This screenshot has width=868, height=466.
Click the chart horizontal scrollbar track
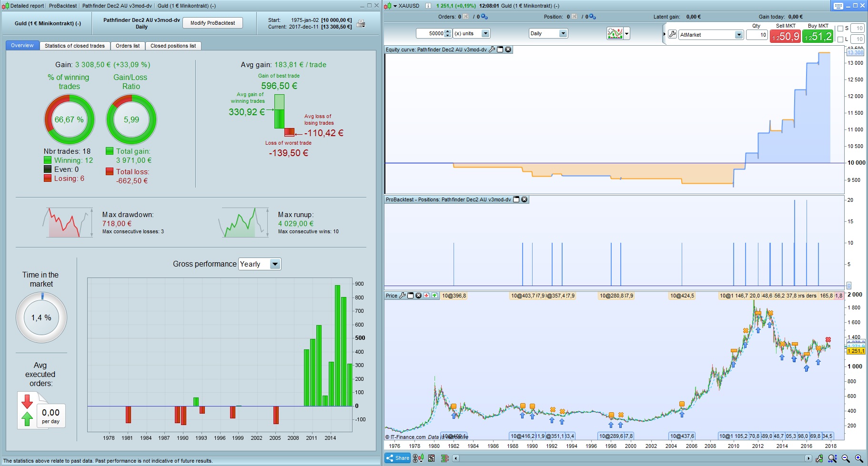click(632, 458)
